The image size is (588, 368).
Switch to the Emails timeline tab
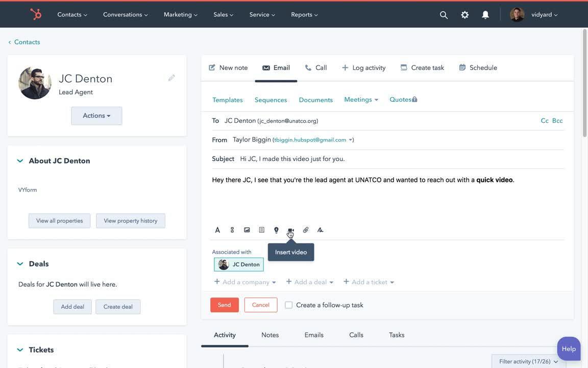coord(314,335)
